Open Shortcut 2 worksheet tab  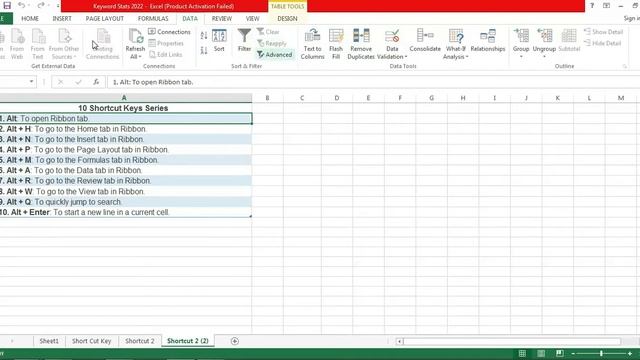coord(140,341)
